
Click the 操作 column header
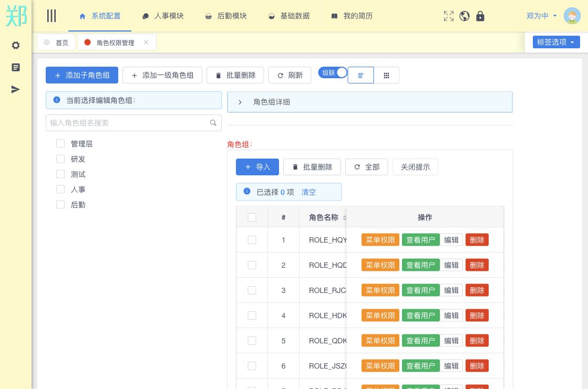425,217
